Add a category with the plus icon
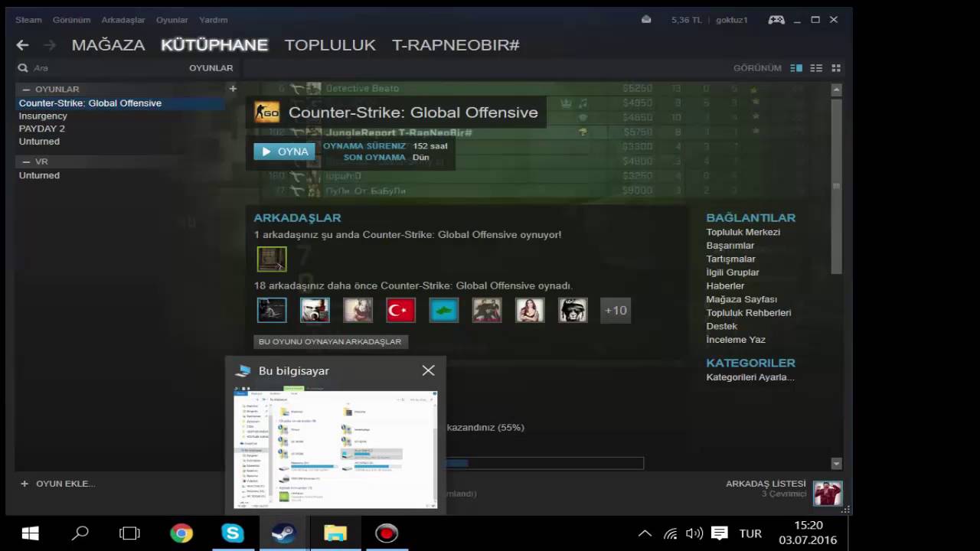The width and height of the screenshot is (980, 551). [233, 89]
